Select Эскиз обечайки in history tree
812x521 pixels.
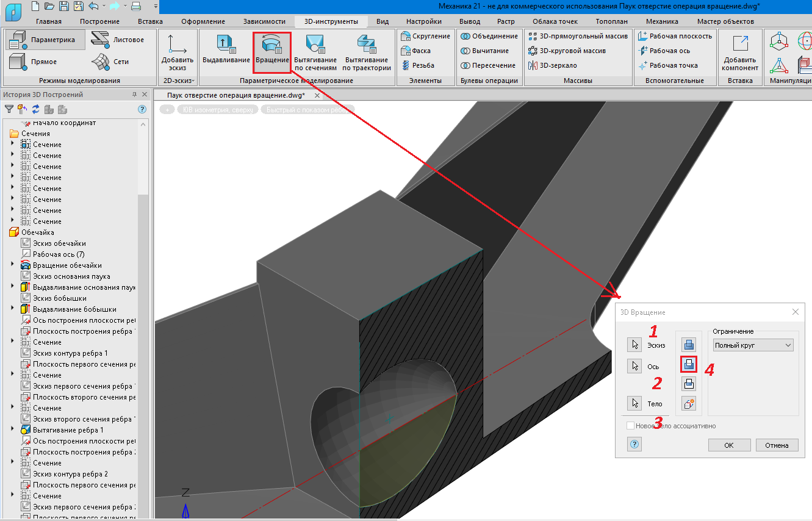59,243
